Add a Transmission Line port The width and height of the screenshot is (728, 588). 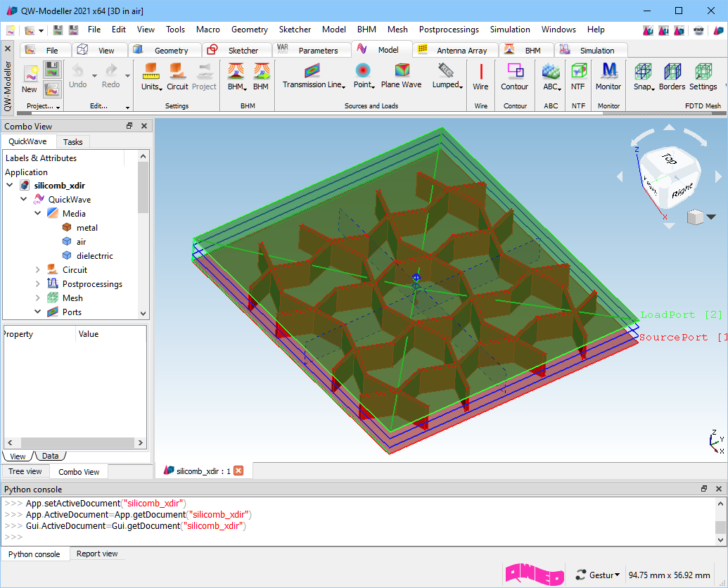[x=314, y=76]
